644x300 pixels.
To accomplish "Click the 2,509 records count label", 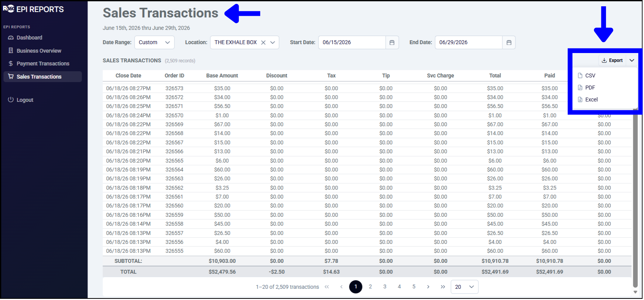I will coord(180,61).
